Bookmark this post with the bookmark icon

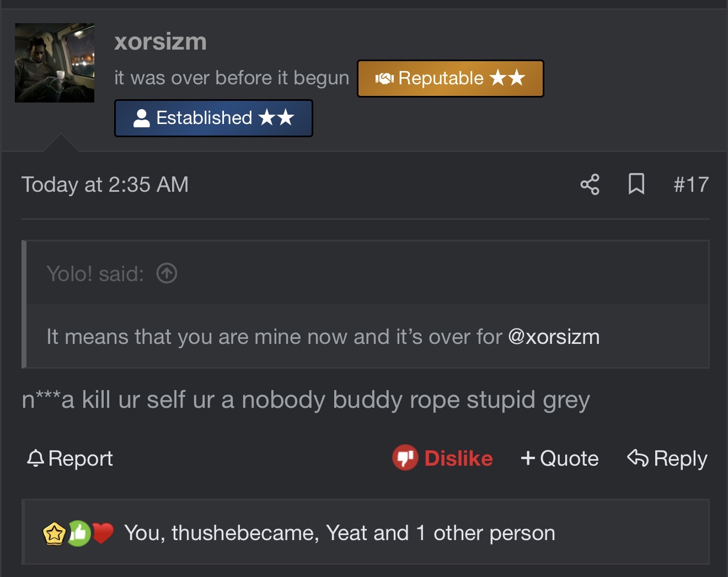tap(636, 184)
